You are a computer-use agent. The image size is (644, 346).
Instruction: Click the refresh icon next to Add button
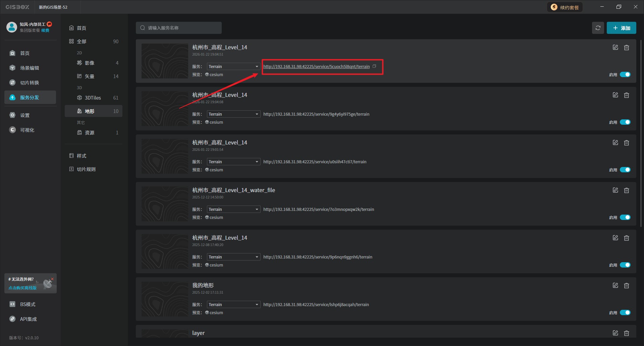pyautogui.click(x=598, y=28)
